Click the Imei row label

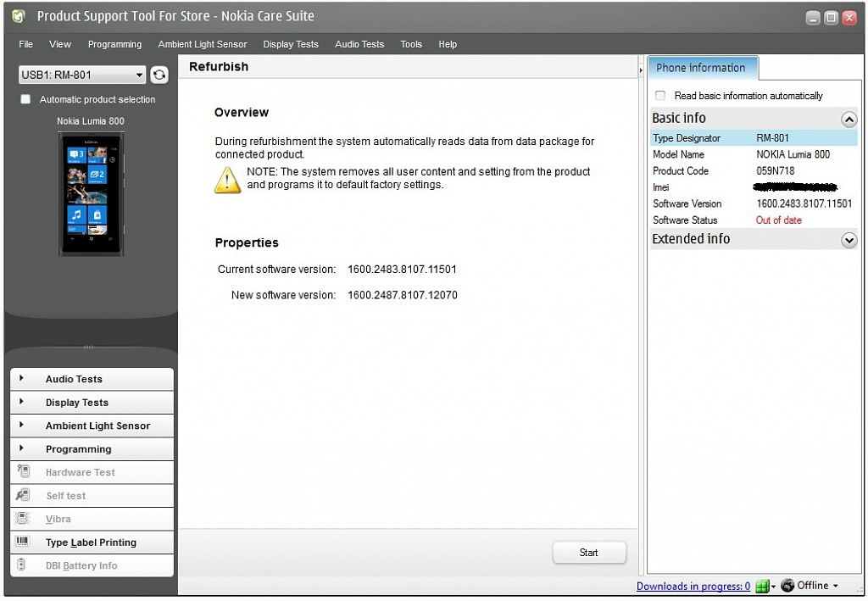point(661,187)
